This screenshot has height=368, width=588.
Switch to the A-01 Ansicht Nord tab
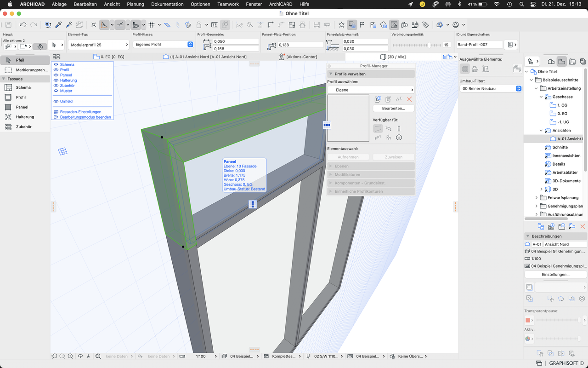point(205,57)
